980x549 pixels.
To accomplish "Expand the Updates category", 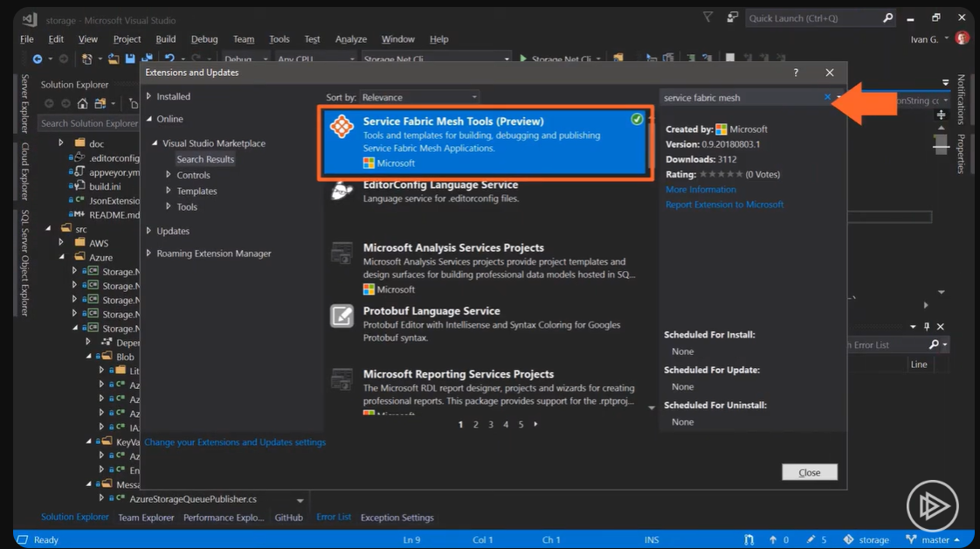I will (x=148, y=231).
